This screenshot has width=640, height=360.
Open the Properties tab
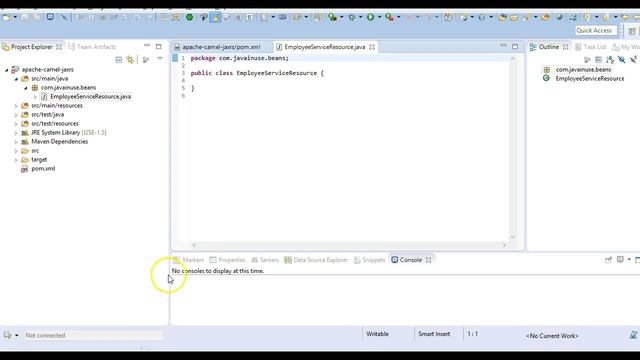click(x=227, y=260)
